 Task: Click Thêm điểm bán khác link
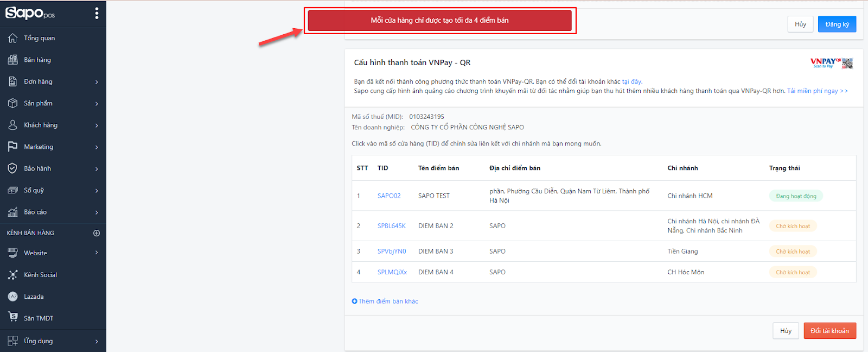point(385,301)
